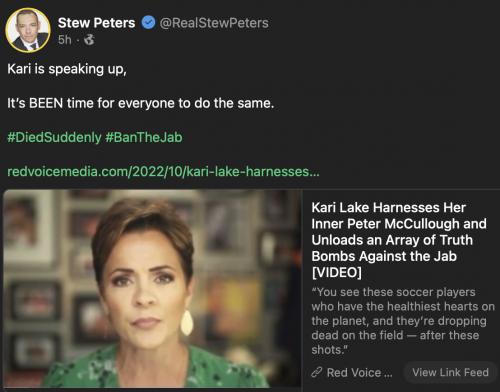Open the redvoicemedia.com article URL
Image resolution: width=500 pixels, height=392 pixels.
(x=163, y=172)
